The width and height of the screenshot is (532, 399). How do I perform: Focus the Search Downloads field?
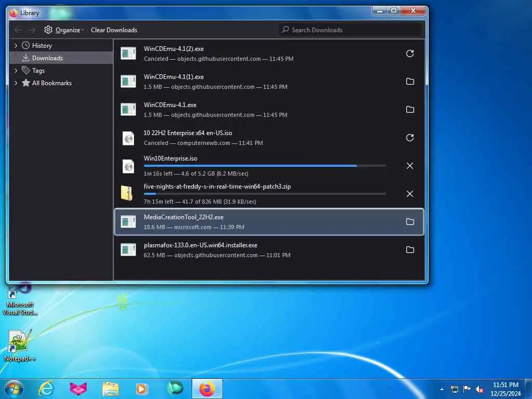pos(351,30)
